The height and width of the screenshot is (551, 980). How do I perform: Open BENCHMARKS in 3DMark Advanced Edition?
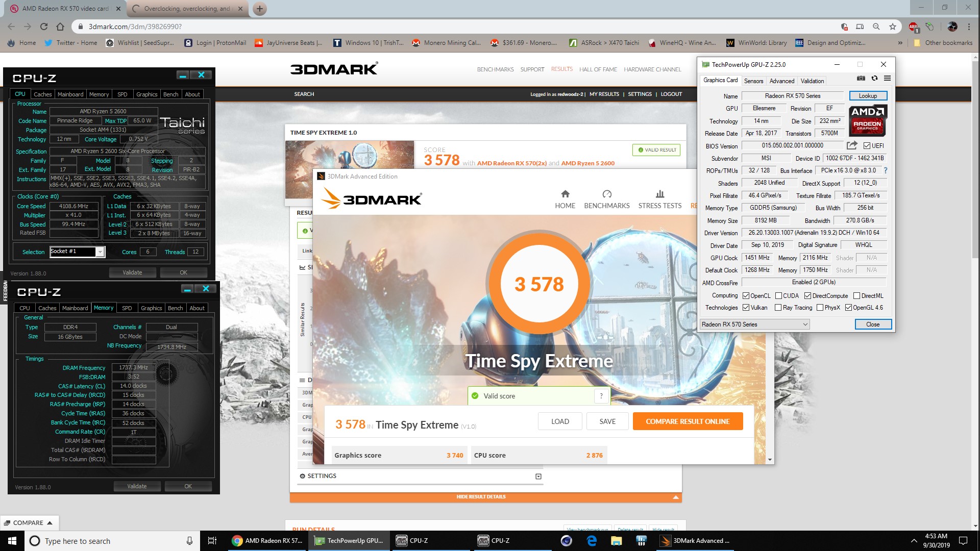607,199
